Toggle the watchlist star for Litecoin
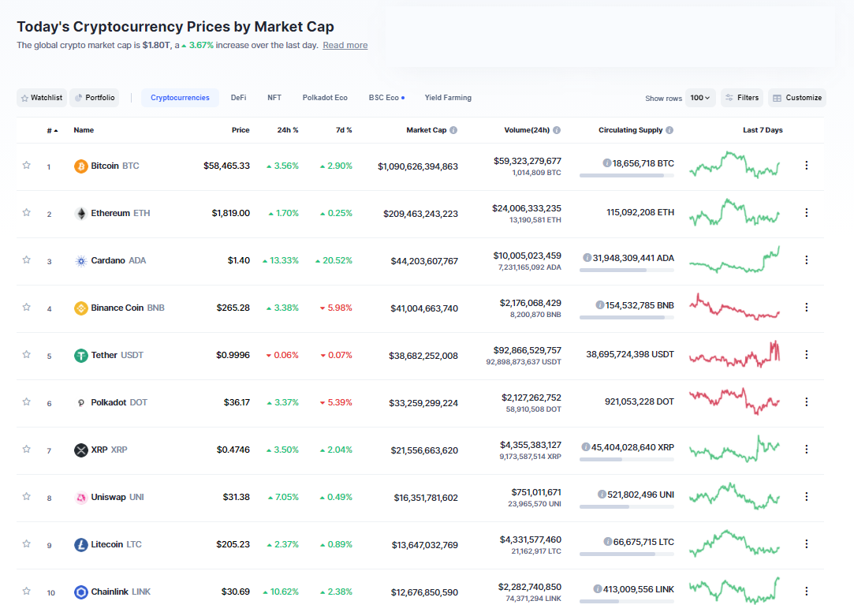854x616 pixels. (x=26, y=544)
